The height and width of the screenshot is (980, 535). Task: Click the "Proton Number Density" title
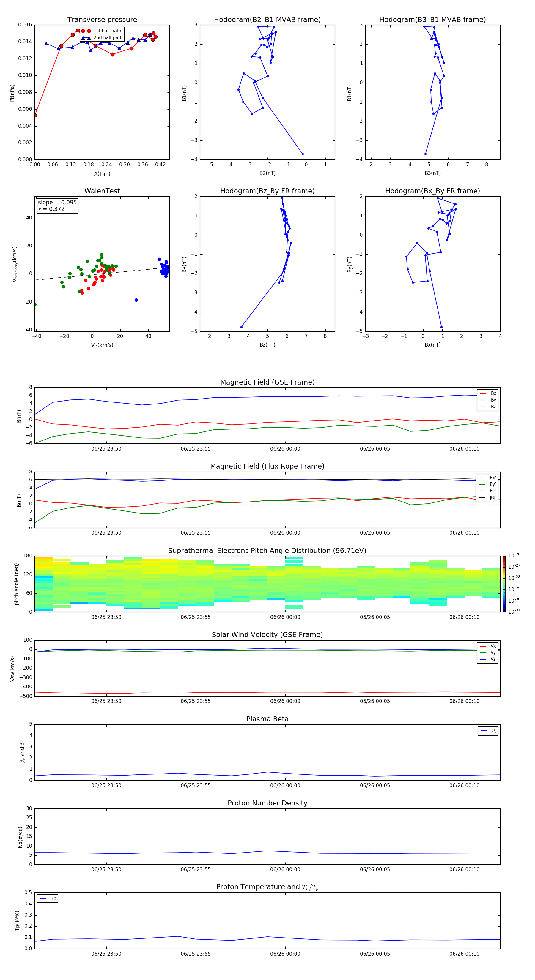[267, 803]
